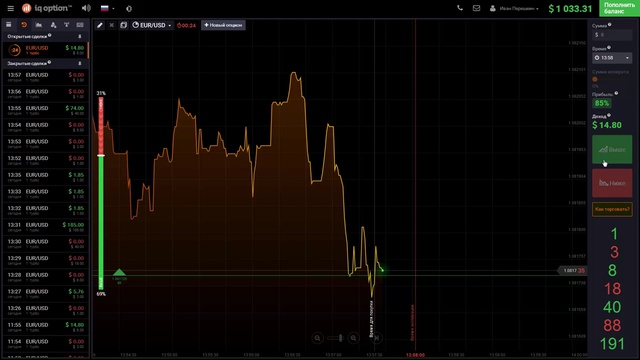Screen dimensions: 640x360
Task: Click help icon next to profit label
Action: 616,93
